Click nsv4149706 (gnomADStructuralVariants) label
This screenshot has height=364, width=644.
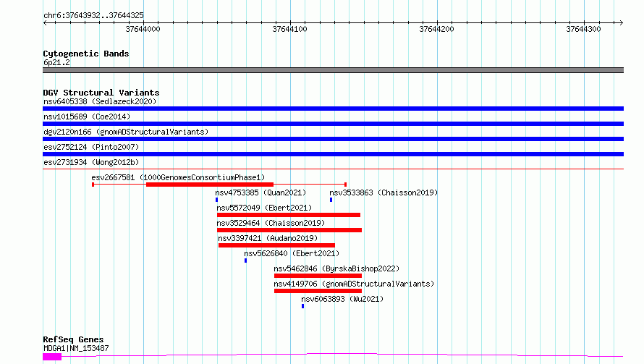click(x=354, y=284)
